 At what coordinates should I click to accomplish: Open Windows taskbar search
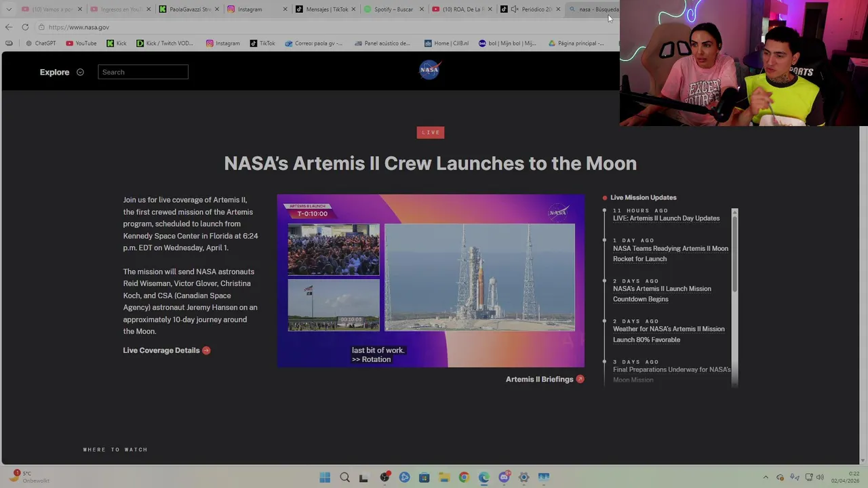(x=344, y=477)
